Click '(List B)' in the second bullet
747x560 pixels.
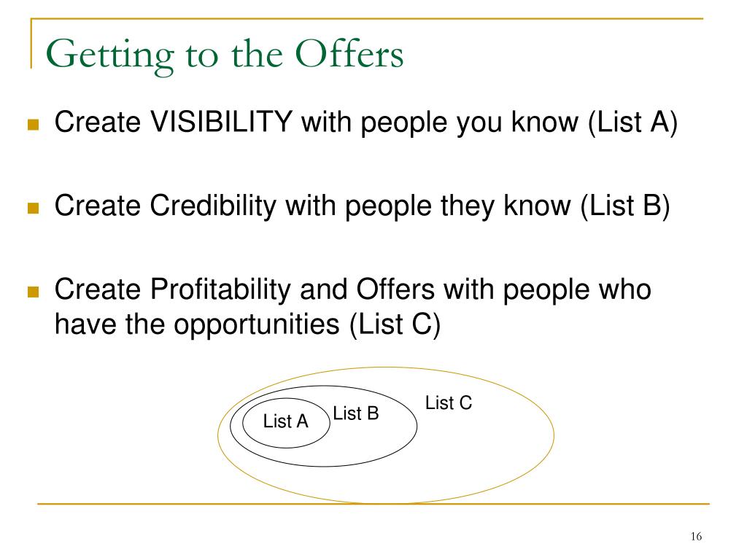click(x=625, y=206)
